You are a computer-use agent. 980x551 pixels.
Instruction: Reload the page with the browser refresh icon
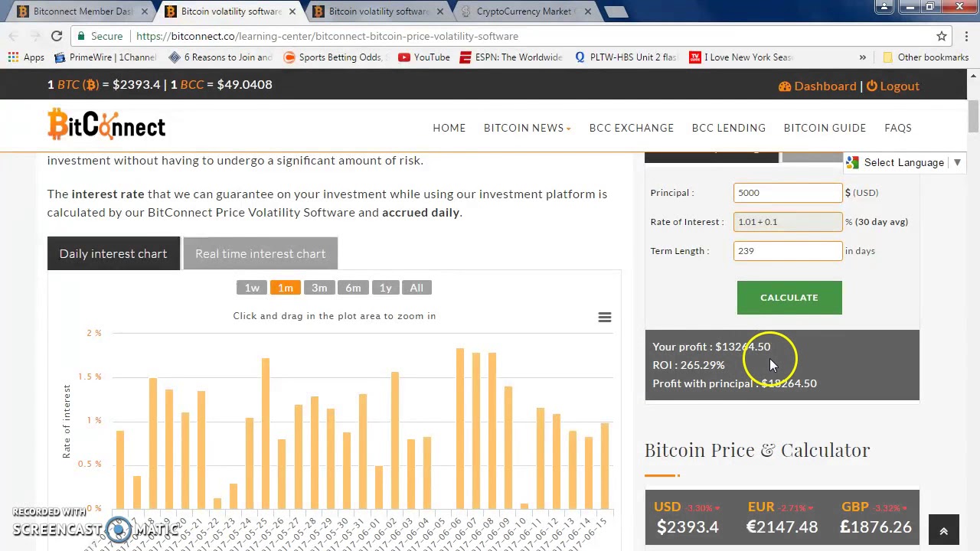tap(57, 36)
